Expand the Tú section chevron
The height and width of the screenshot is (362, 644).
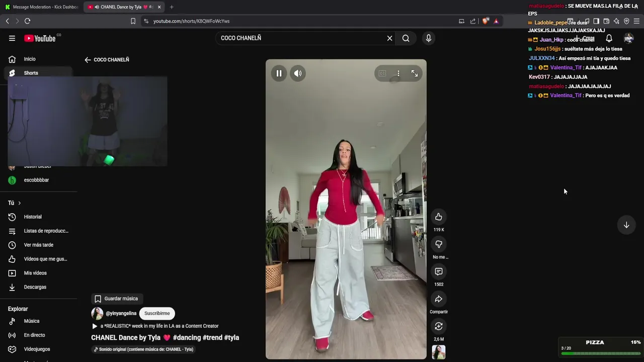coord(19,203)
